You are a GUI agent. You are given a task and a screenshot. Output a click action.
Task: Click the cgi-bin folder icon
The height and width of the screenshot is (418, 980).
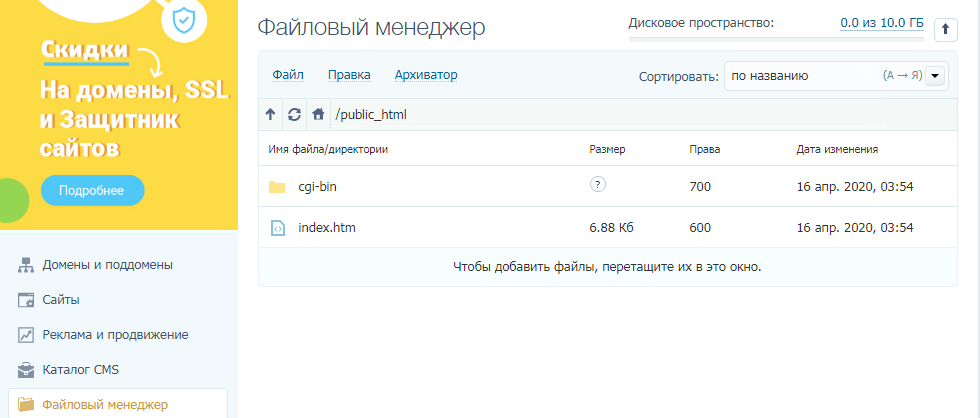277,187
